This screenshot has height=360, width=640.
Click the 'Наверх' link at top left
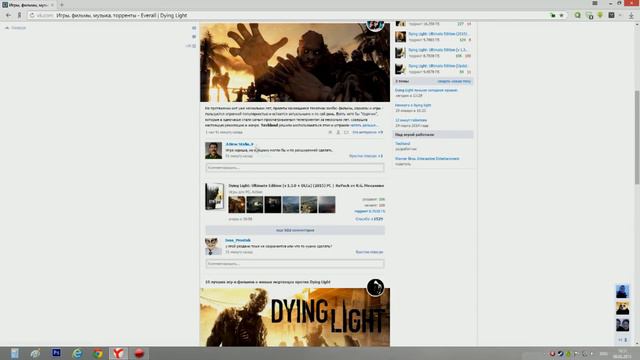click(16, 28)
